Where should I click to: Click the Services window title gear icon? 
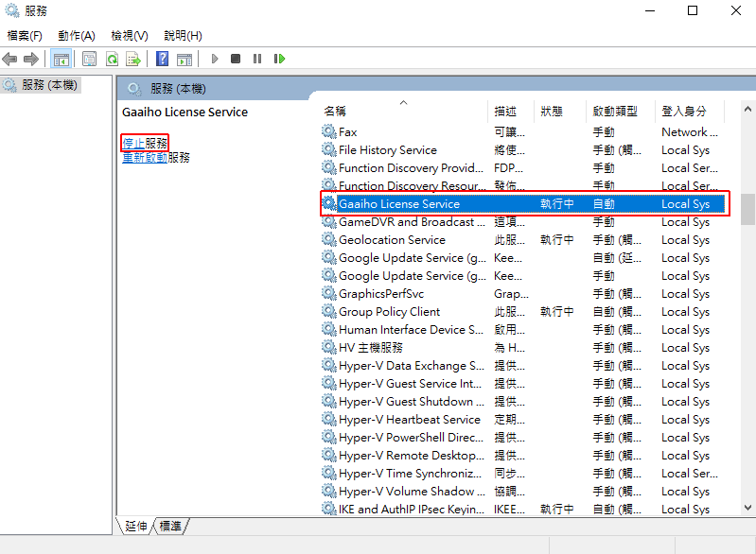[x=11, y=10]
